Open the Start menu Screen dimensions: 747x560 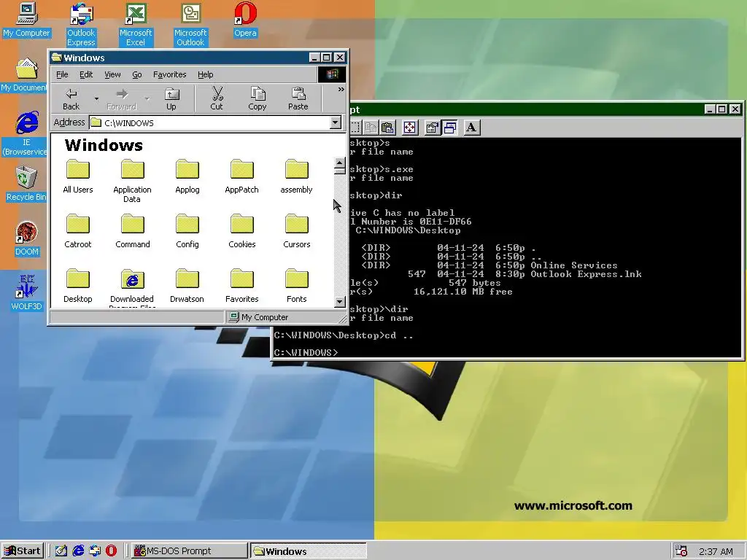(x=23, y=551)
